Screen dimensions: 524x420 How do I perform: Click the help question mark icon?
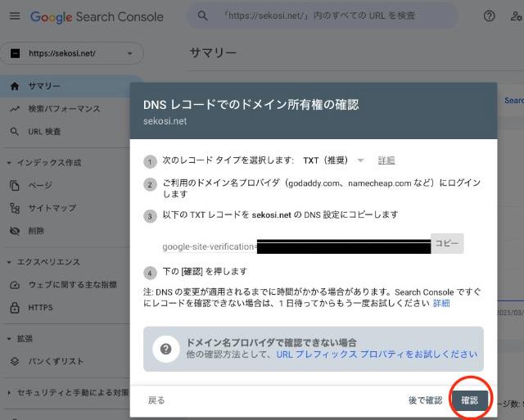point(490,16)
